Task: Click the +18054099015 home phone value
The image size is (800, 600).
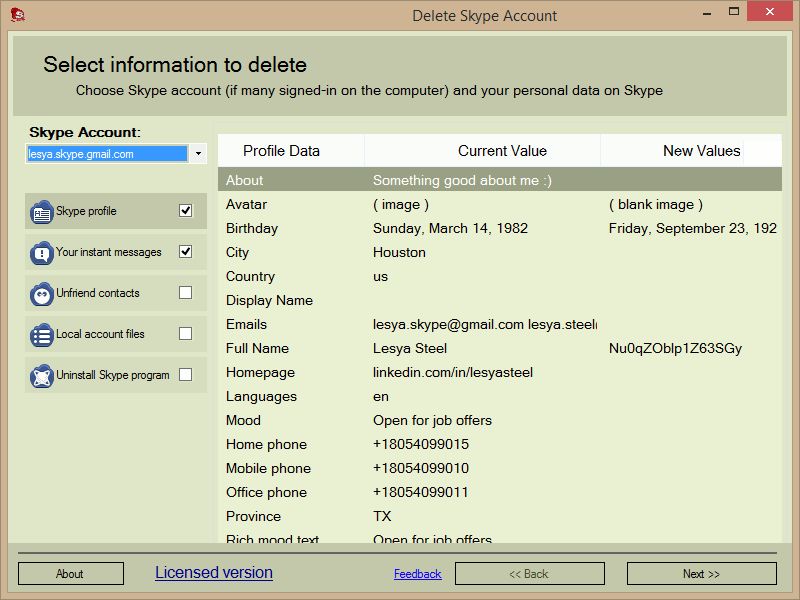Action: tap(421, 444)
